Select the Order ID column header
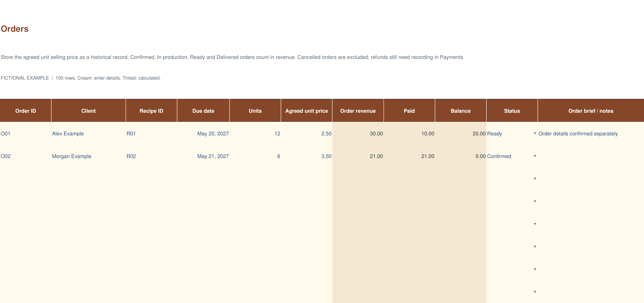This screenshot has width=644, height=303. pyautogui.click(x=26, y=111)
